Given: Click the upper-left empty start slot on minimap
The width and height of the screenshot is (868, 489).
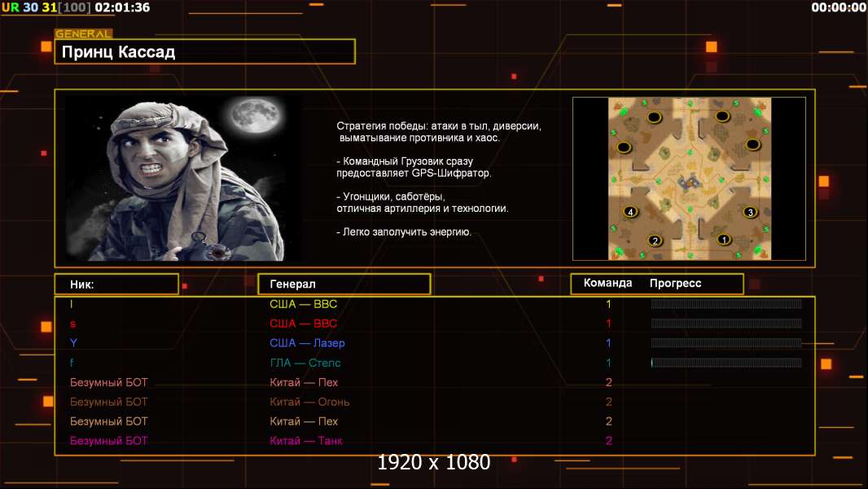Looking at the screenshot, I should [x=655, y=117].
